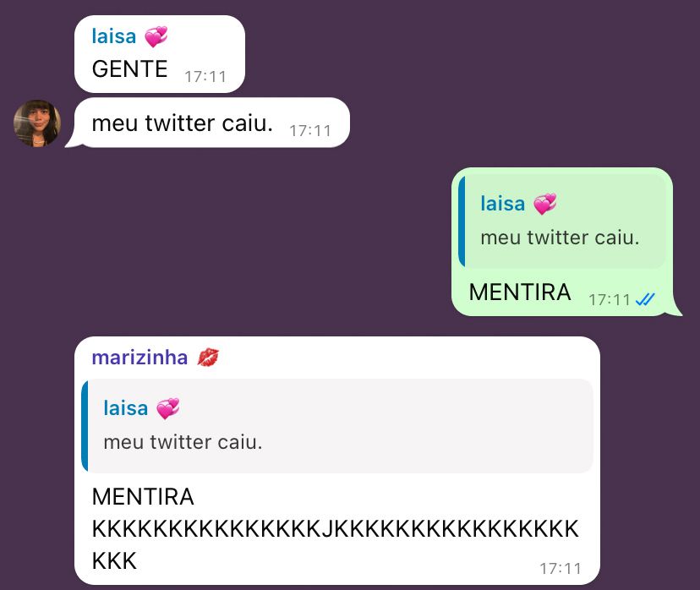700x590 pixels.
Task: Tap the marizinha sender name
Action: pos(139,358)
